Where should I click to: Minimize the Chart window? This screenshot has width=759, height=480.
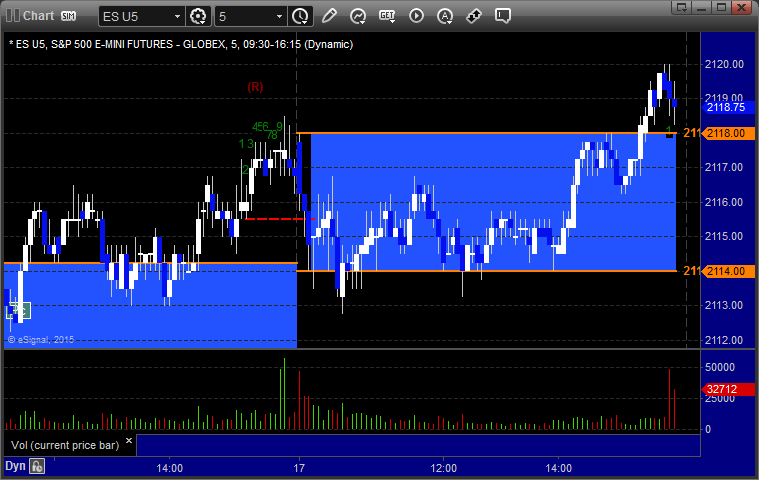tap(701, 7)
